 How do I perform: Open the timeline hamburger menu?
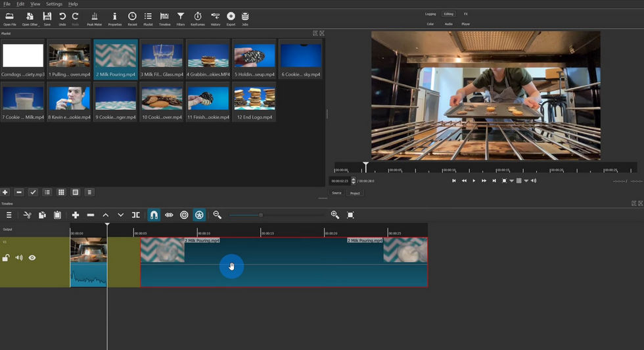tap(9, 215)
